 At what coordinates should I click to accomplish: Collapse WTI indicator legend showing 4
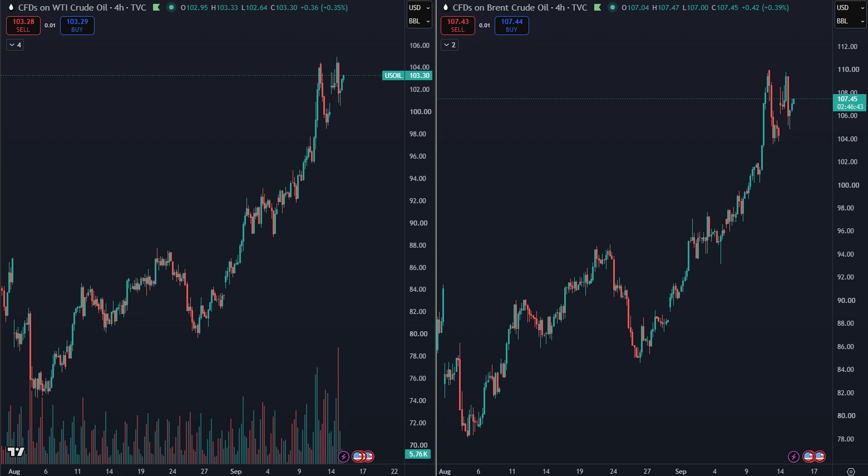point(16,45)
